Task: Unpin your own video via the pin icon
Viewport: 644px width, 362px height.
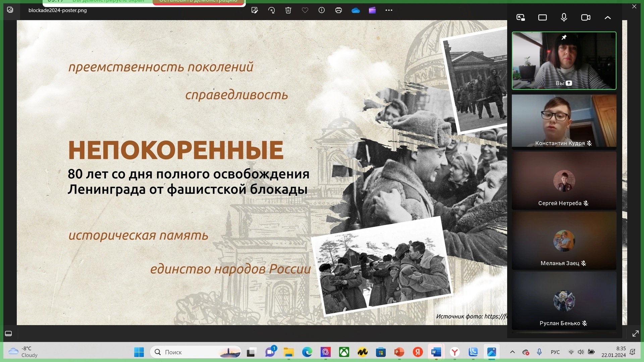Action: [x=564, y=37]
